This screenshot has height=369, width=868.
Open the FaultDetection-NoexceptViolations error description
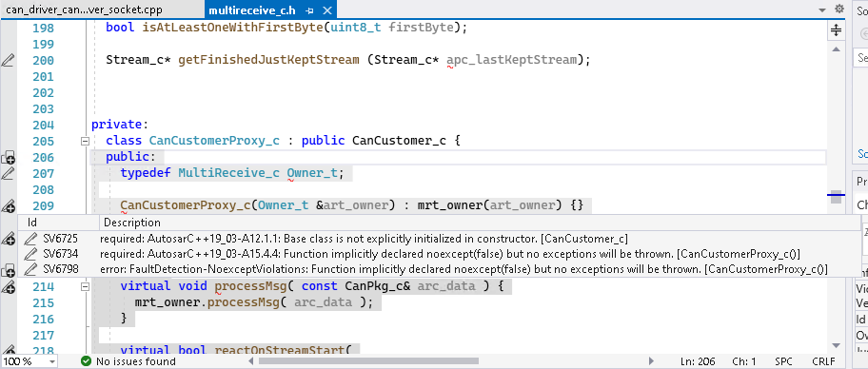pos(464,269)
